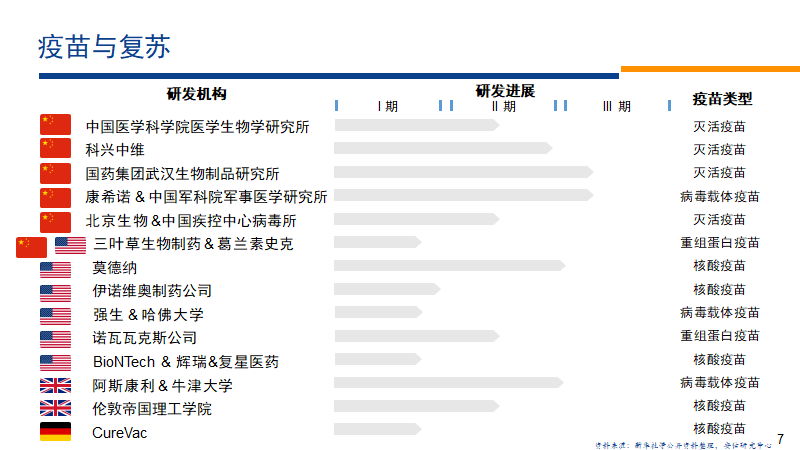Click progress bar for 国药集团武汉生物制品研究所

(464, 172)
